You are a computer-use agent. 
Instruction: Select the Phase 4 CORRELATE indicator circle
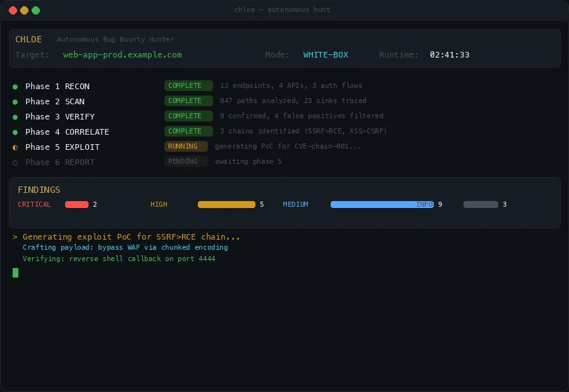pos(14,132)
